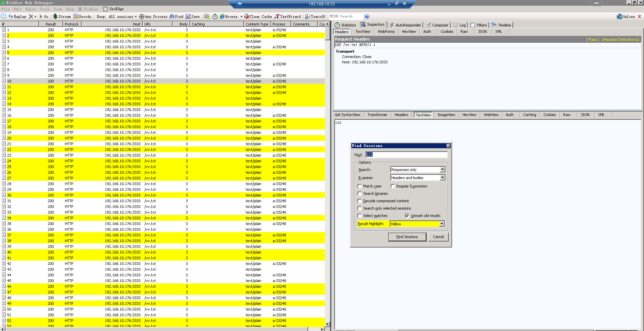Screen dimensions: 644x331
Task: Open the Remove X dropdown arrow
Action: [35, 16]
